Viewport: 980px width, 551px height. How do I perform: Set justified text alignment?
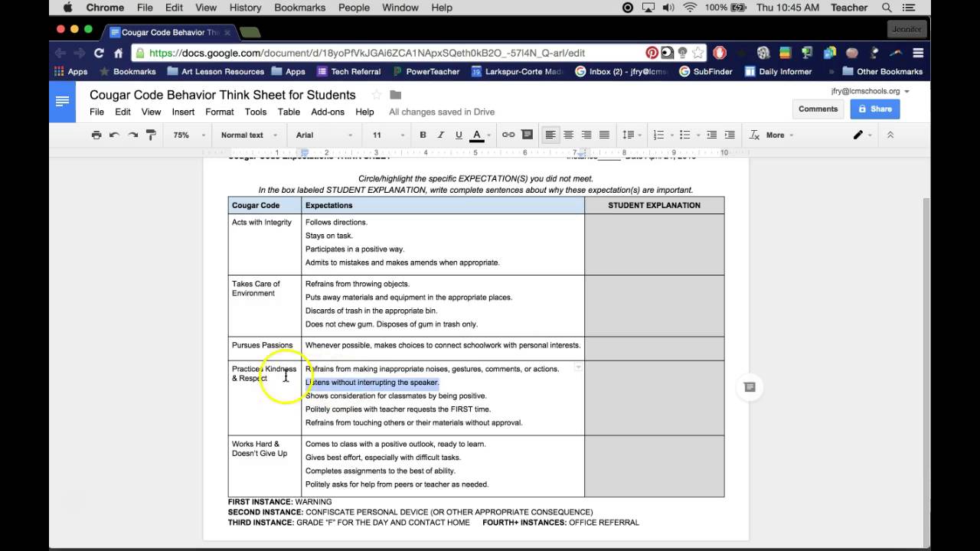[x=604, y=135]
